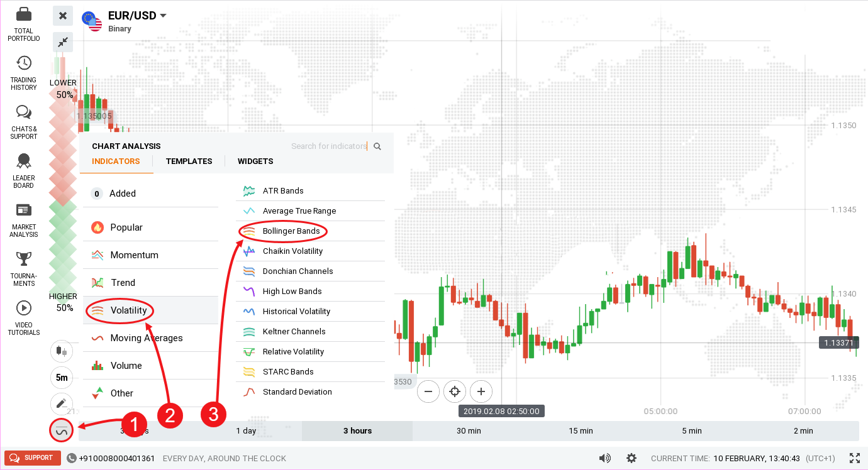Screen dimensions: 868x470
Task: Open Market Analysis newspaper icon
Action: click(x=24, y=210)
